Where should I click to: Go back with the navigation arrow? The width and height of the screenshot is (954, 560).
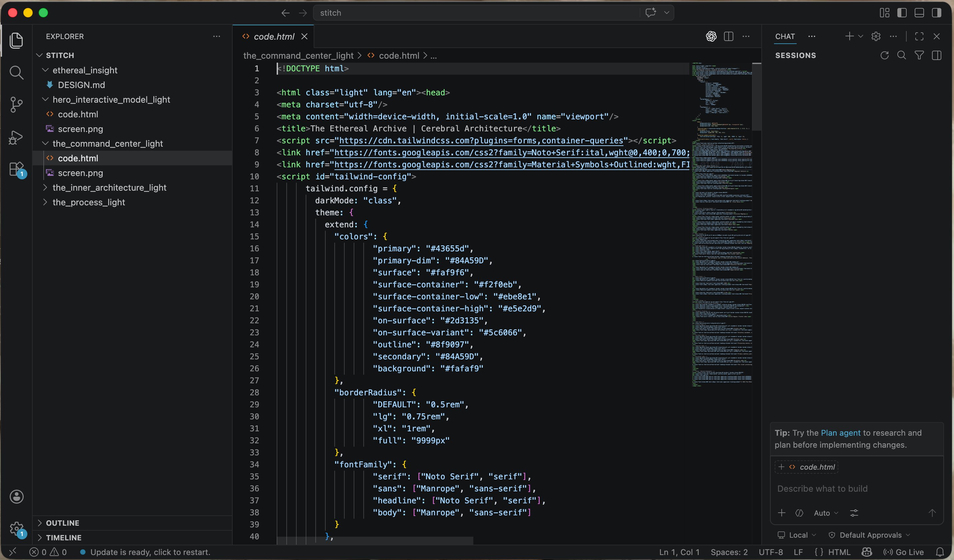pos(285,13)
